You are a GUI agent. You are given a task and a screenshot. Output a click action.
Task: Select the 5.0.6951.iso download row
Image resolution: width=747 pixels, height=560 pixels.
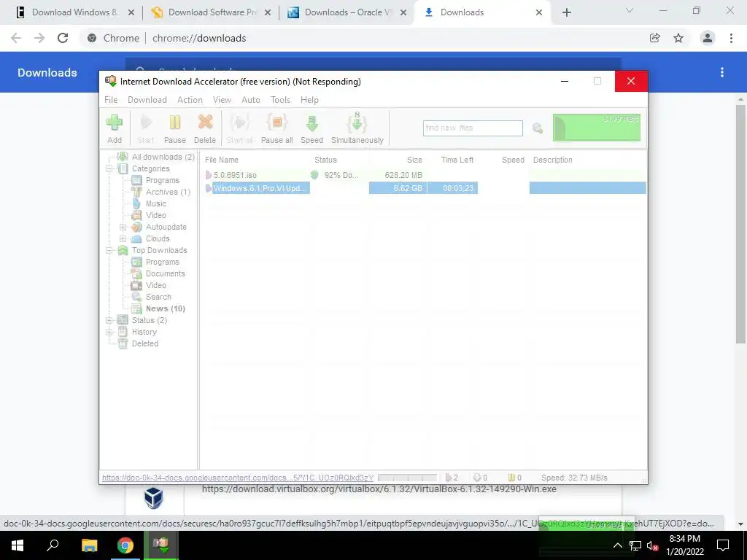424,175
